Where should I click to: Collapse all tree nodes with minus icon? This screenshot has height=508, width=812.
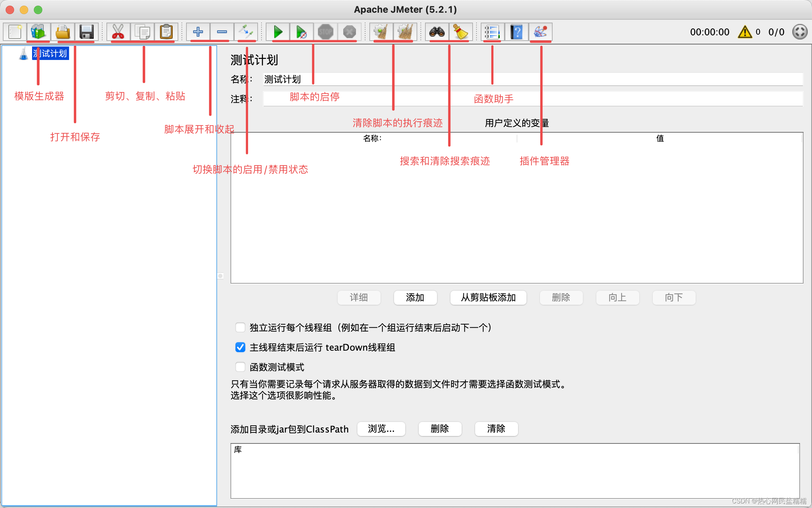[222, 32]
